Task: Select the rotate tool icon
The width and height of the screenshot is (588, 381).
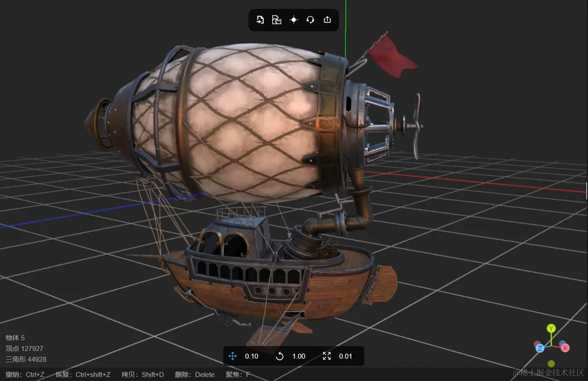Action: [280, 356]
